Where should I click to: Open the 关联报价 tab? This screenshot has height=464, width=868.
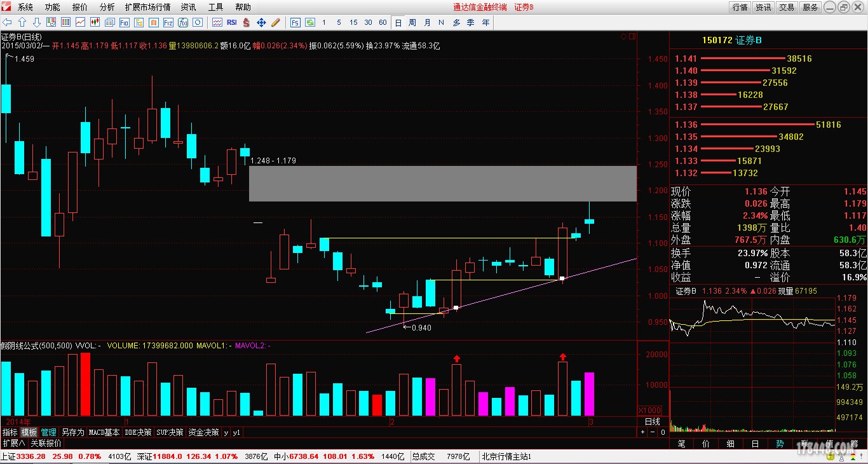tap(46, 443)
